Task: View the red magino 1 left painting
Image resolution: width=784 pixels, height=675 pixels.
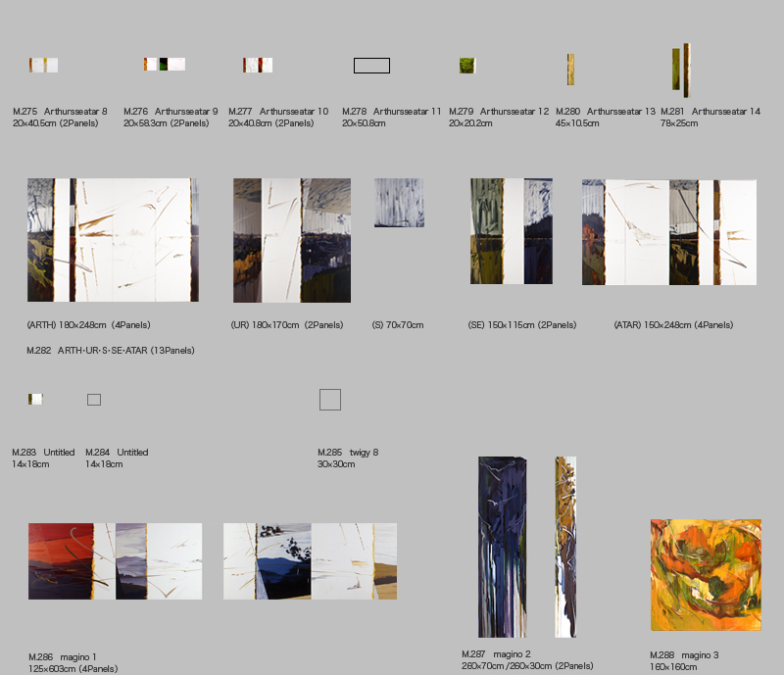Action: pos(115,561)
